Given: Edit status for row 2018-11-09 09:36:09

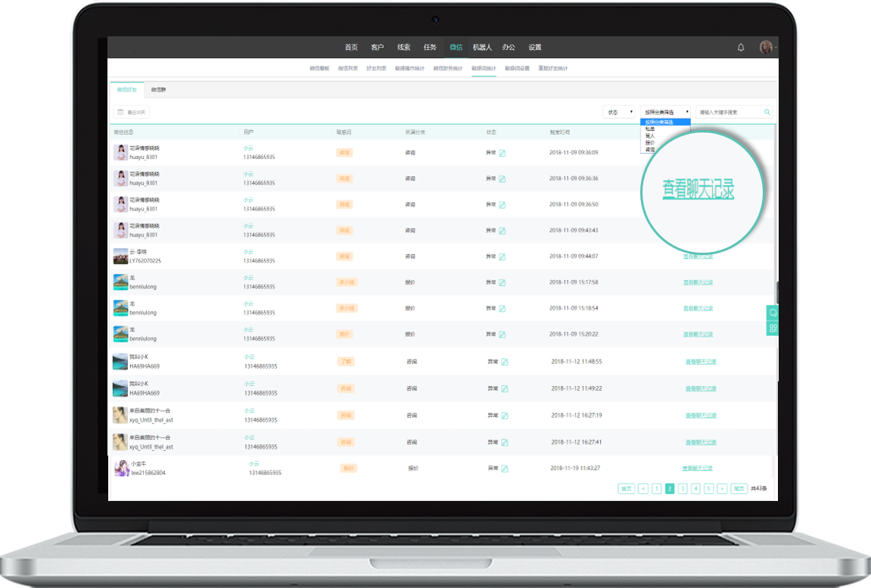Looking at the screenshot, I should [502, 153].
